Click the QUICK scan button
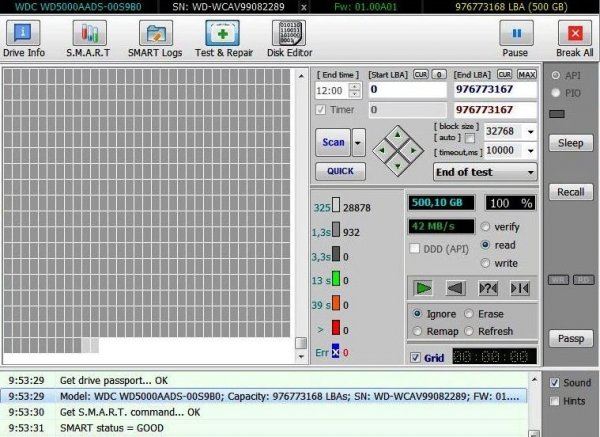The image size is (600, 437). (x=340, y=171)
